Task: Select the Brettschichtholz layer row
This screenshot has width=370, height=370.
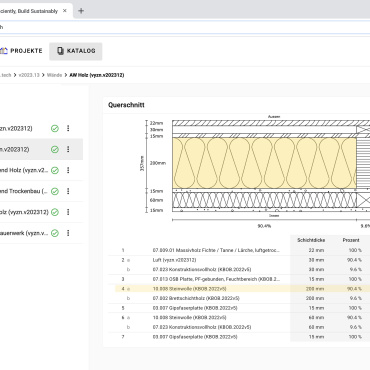Action: pos(242,298)
